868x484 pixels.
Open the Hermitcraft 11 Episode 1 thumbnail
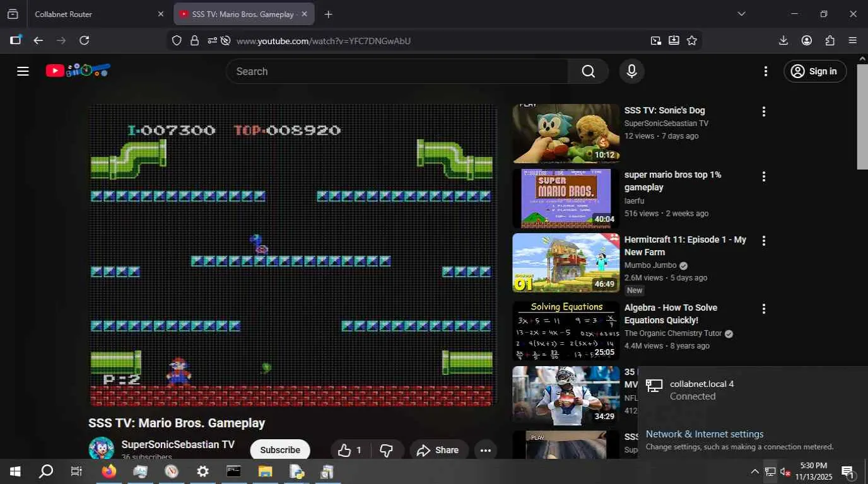pos(566,263)
